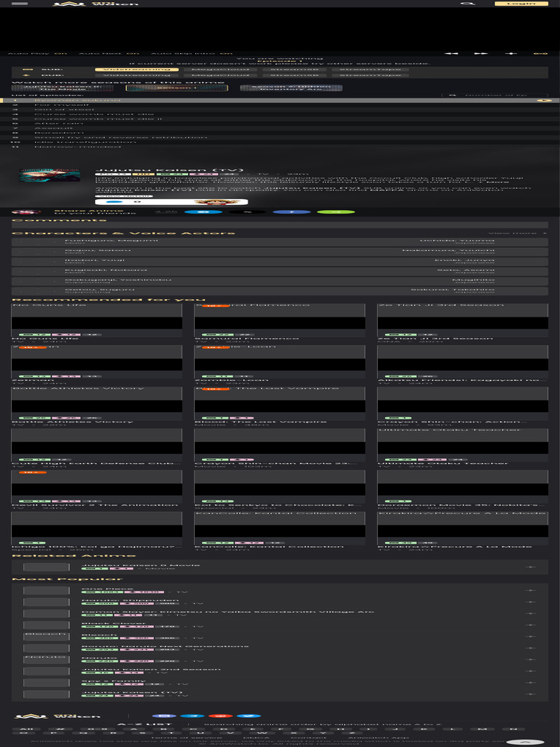Click View more for characters
The image size is (560, 747).
click(518, 233)
